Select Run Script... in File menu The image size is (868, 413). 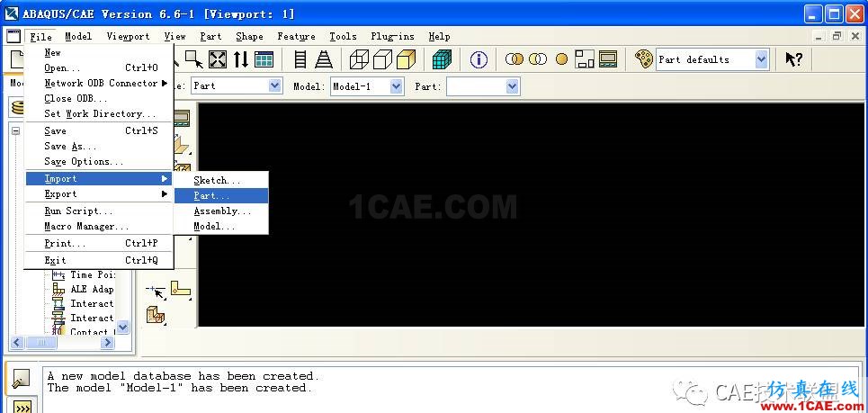100,211
